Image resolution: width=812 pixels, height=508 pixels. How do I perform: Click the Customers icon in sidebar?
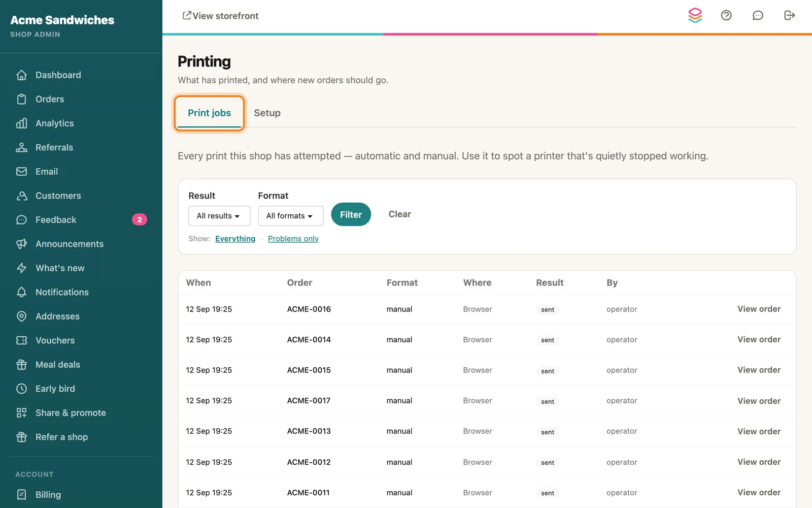pos(21,196)
